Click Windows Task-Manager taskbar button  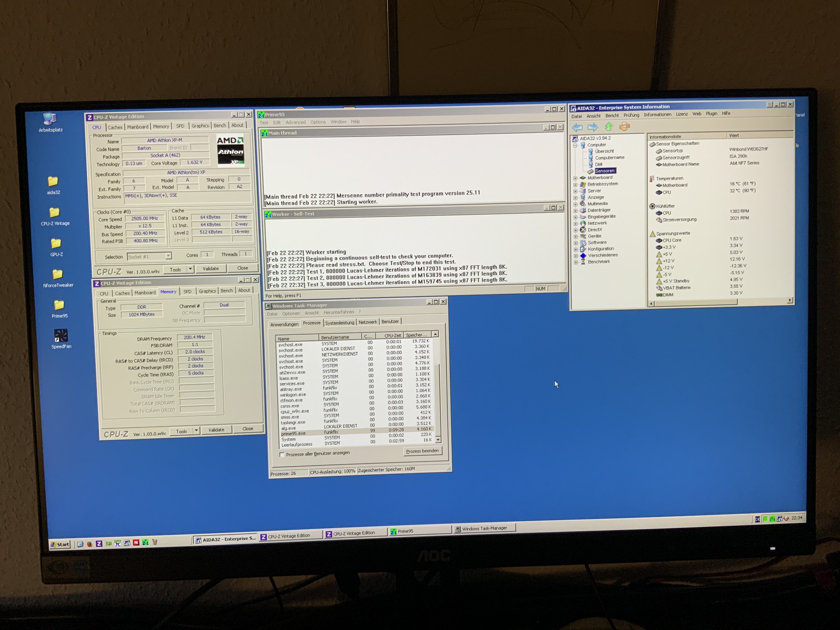coord(484,528)
